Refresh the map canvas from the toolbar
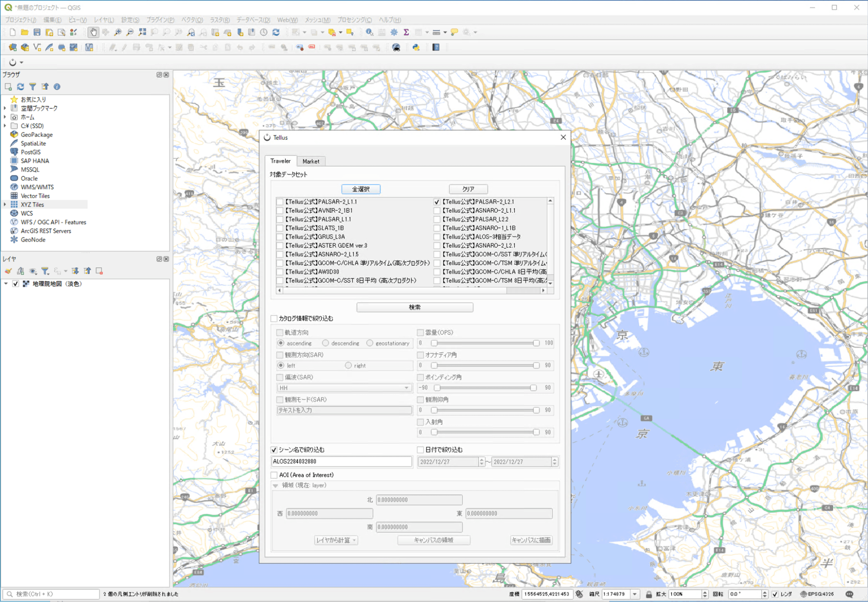 click(276, 32)
